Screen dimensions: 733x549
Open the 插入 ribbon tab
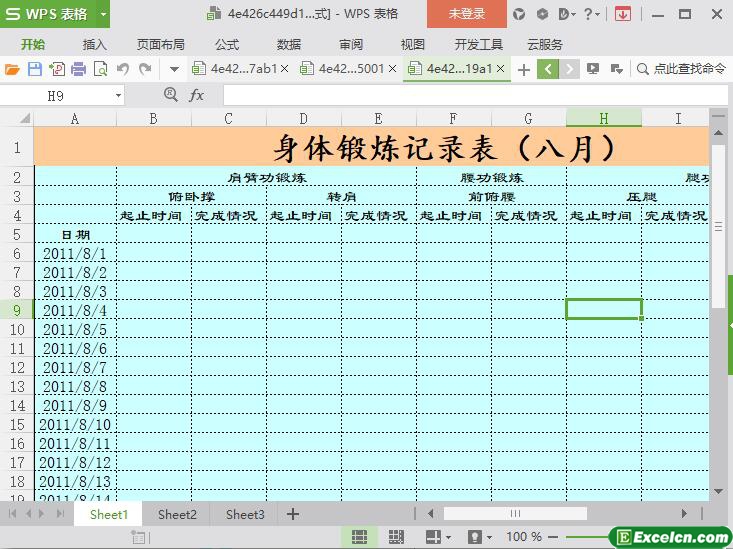pos(94,44)
